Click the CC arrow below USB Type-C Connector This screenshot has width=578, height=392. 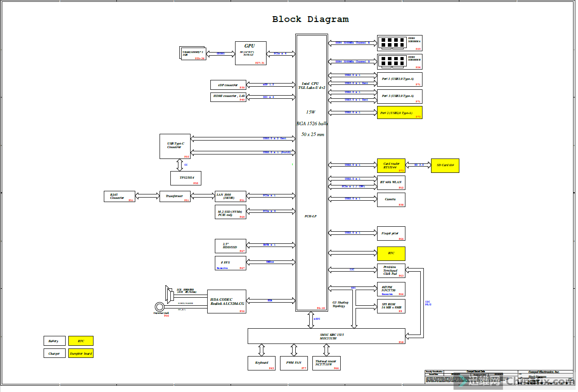179,165
